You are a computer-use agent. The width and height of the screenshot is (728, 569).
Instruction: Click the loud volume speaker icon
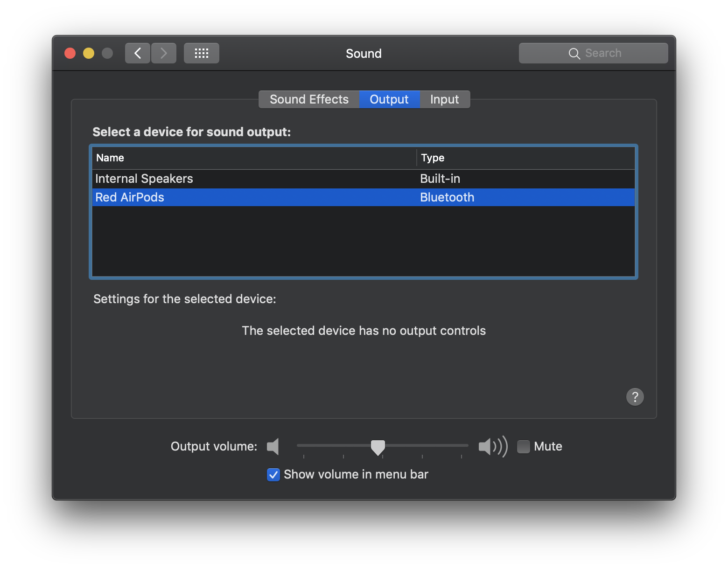pos(493,446)
